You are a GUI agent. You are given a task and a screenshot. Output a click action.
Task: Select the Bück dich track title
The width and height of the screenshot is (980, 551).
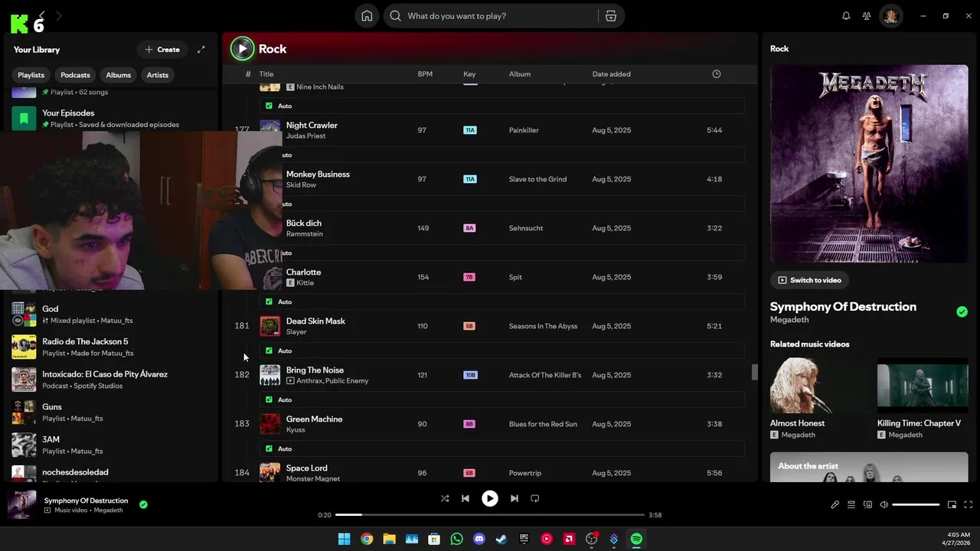pos(304,223)
